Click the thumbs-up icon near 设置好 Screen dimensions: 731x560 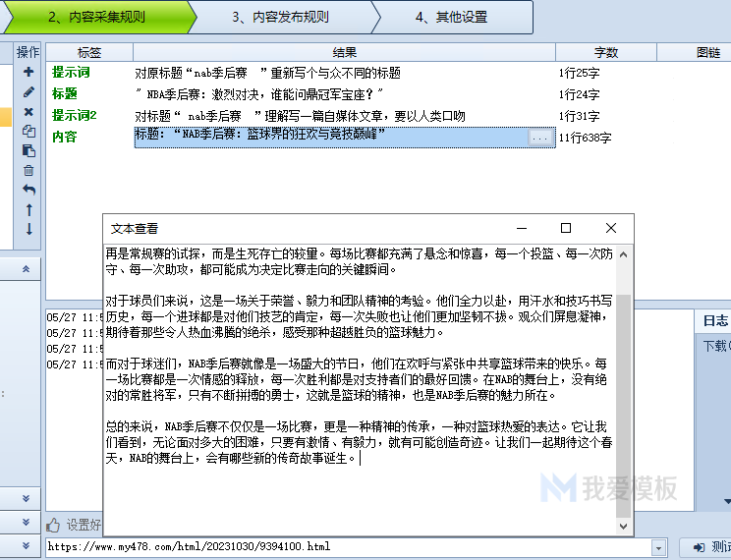pos(53,525)
